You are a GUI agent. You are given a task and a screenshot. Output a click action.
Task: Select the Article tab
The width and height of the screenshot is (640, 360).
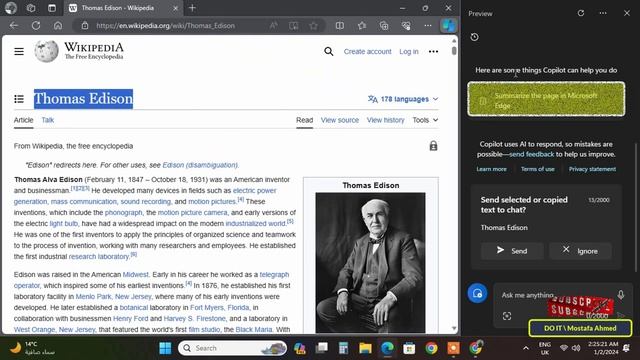(x=23, y=120)
